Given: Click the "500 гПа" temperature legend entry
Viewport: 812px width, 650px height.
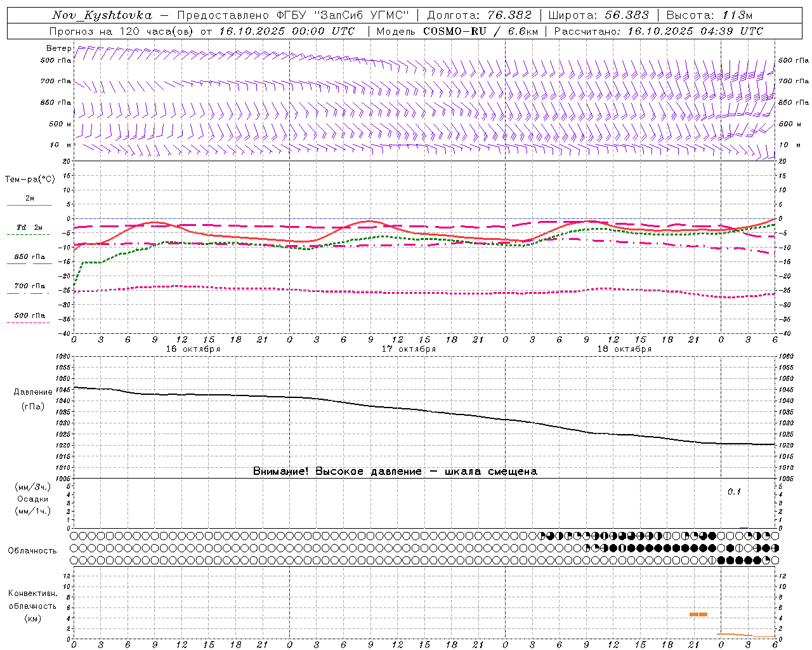Looking at the screenshot, I should pyautogui.click(x=30, y=315).
